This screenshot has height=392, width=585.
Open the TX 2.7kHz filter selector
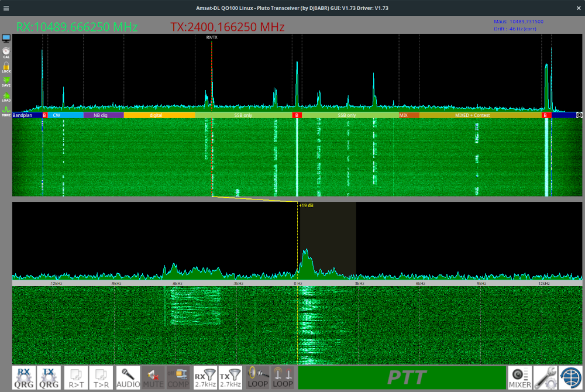[229, 377]
